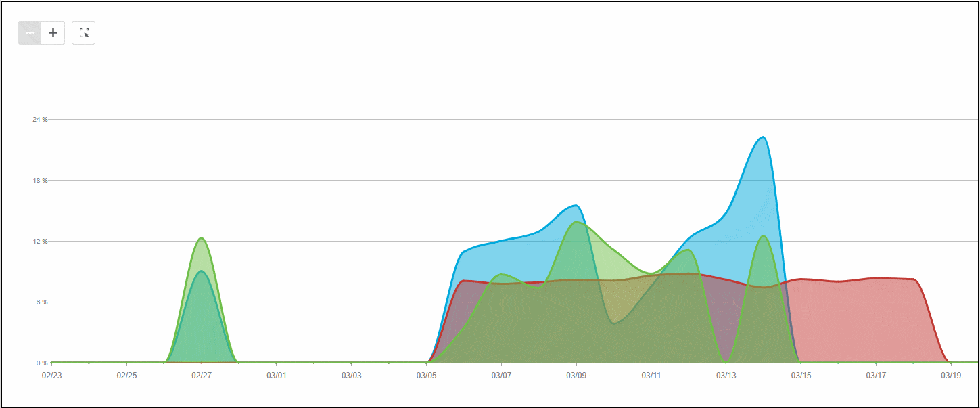Image resolution: width=980 pixels, height=408 pixels.
Task: Click the zoom in plus button
Action: (53, 33)
